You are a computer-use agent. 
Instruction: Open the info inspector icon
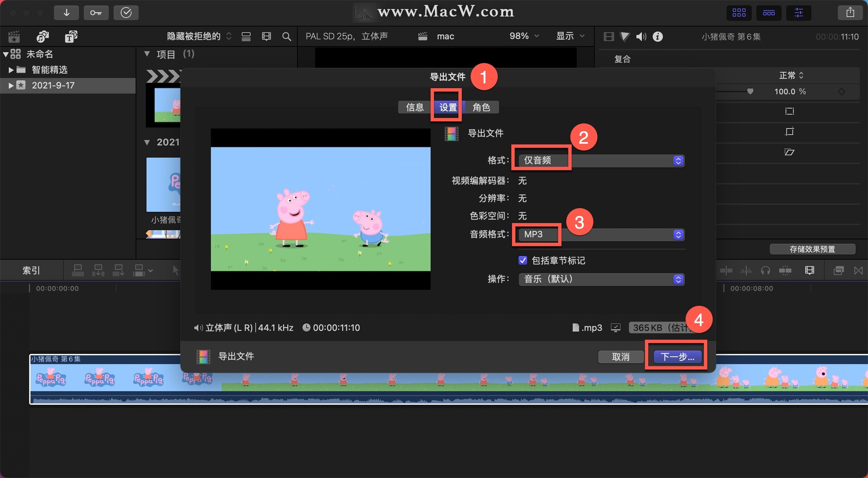tap(658, 37)
